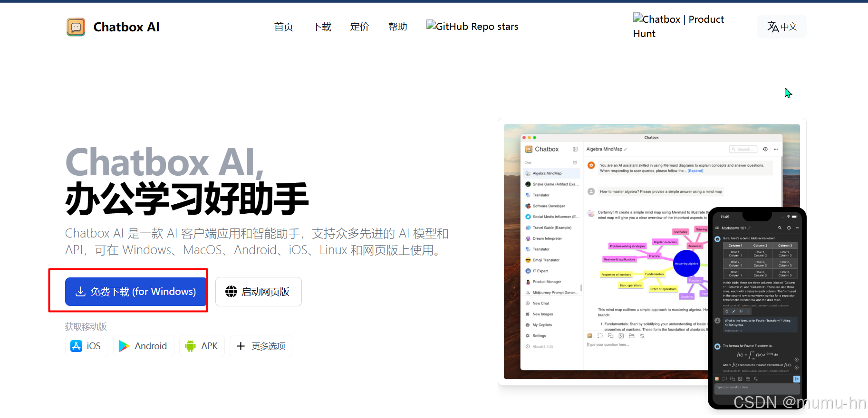Click the iOS App Store button
Screen dimensions: 868x418
coord(87,346)
